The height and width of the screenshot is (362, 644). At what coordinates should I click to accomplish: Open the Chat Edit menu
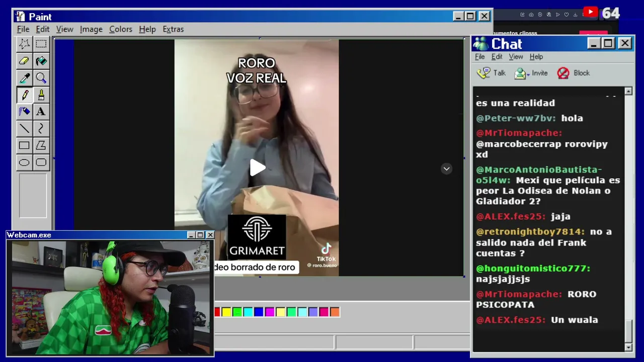click(497, 57)
